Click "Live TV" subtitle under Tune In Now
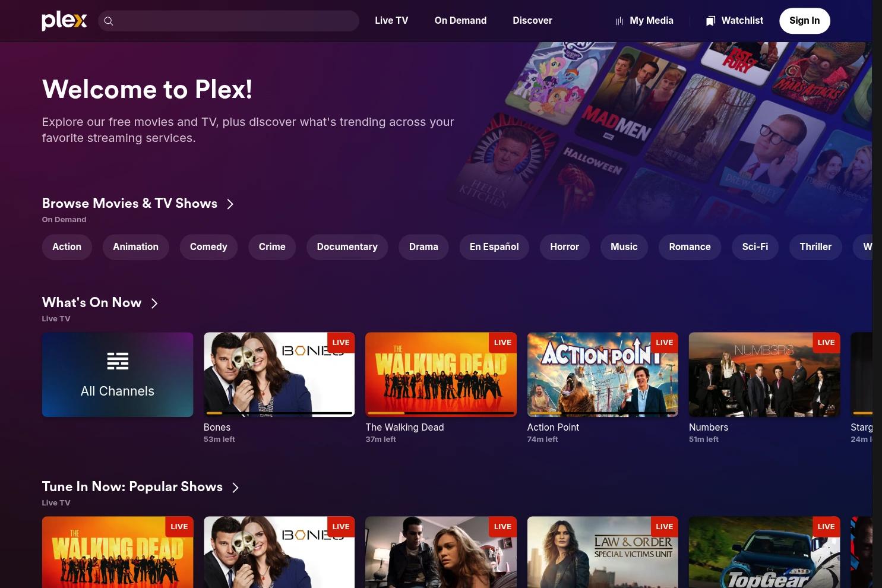 pyautogui.click(x=56, y=503)
